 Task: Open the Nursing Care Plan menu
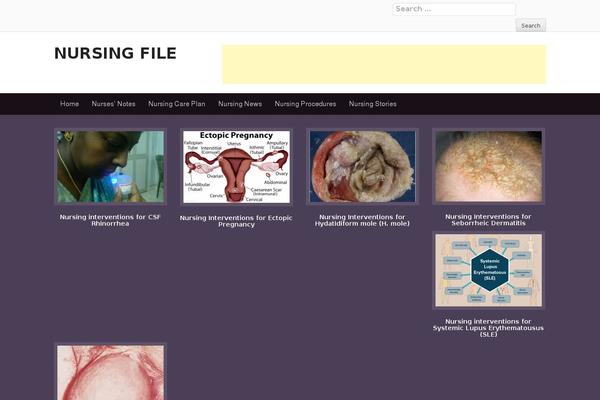click(x=176, y=104)
